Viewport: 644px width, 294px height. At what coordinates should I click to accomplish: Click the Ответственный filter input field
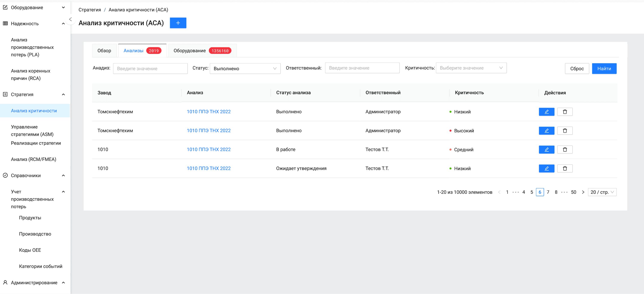point(362,68)
